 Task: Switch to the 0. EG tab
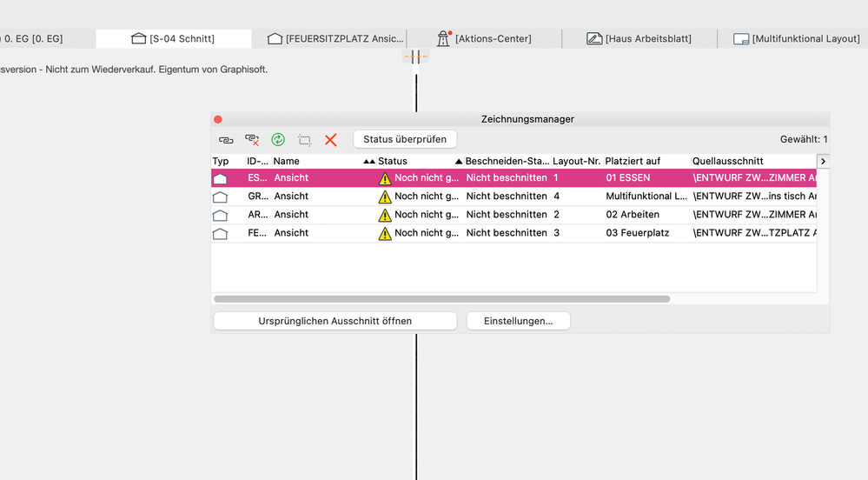[47, 39]
